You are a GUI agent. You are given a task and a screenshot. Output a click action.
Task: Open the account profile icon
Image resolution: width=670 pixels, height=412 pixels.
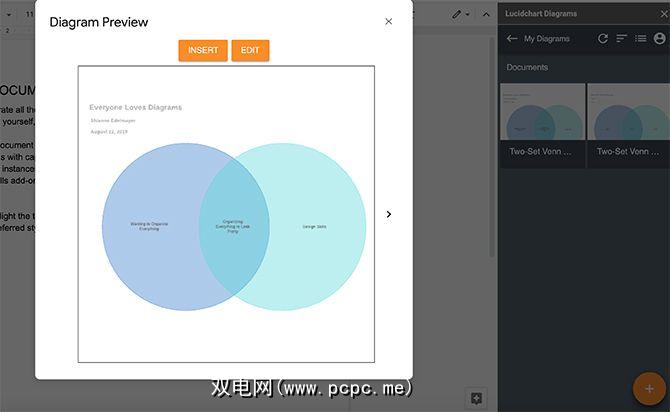pos(659,38)
